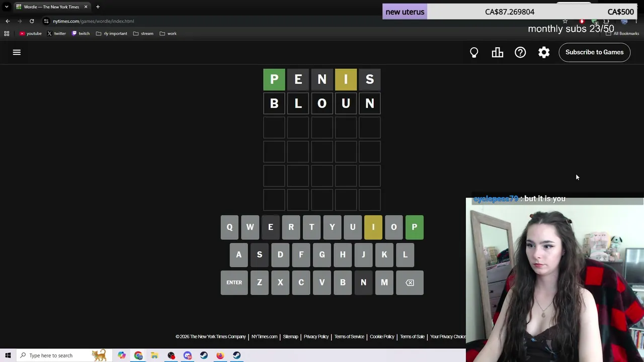View site information icon in address bar
This screenshot has width=644, height=362.
(x=46, y=21)
